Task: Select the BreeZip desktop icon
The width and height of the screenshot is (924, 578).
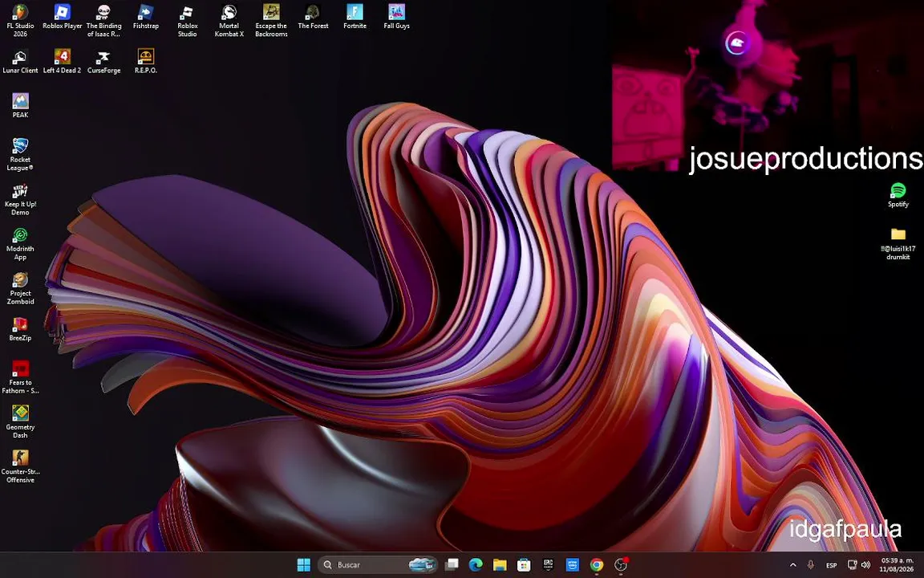Action: [x=20, y=330]
